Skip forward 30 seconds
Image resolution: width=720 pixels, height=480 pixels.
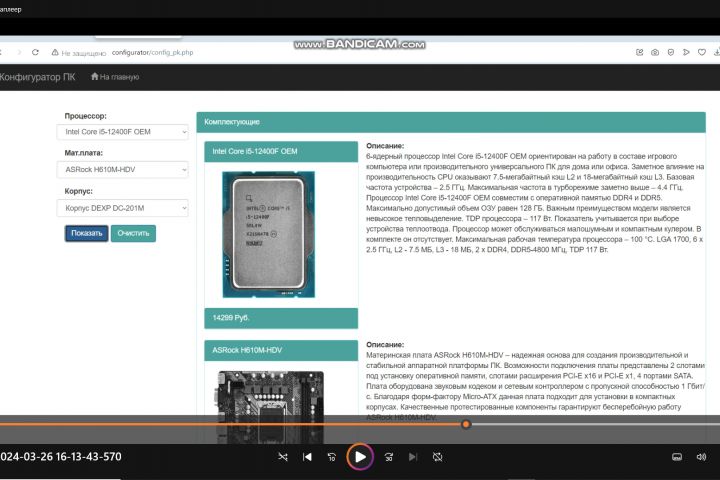click(389, 457)
